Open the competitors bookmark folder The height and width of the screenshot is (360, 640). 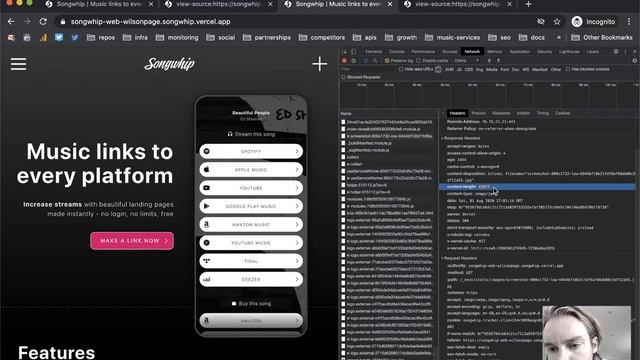pyautogui.click(x=322, y=38)
